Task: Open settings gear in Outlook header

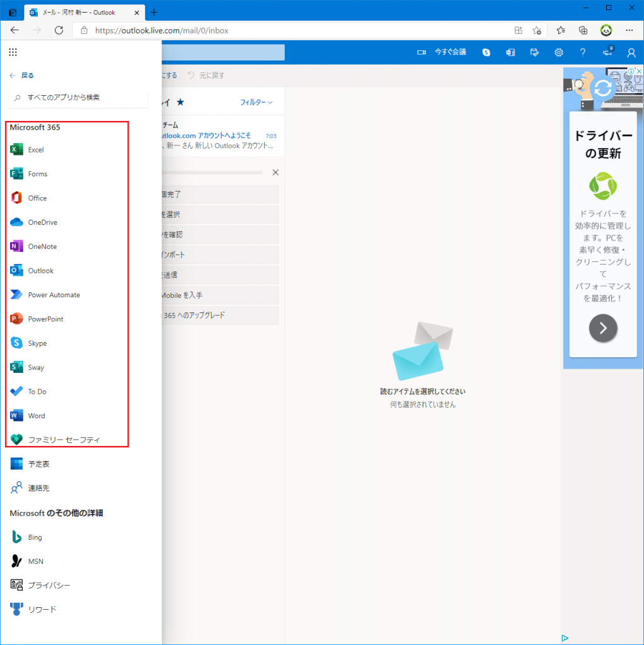Action: pos(558,52)
